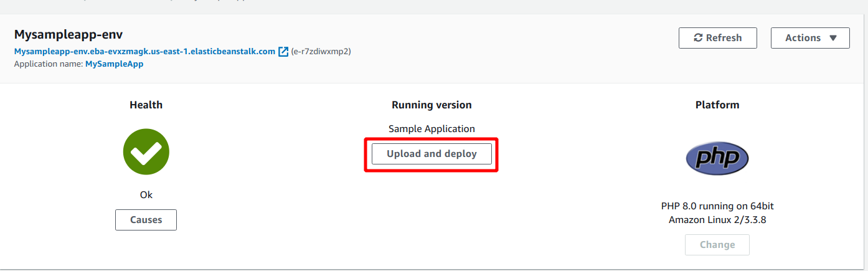Image resolution: width=868 pixels, height=271 pixels.
Task: Click the environment ID e-r7zdiwxmp2 text
Action: pos(321,51)
